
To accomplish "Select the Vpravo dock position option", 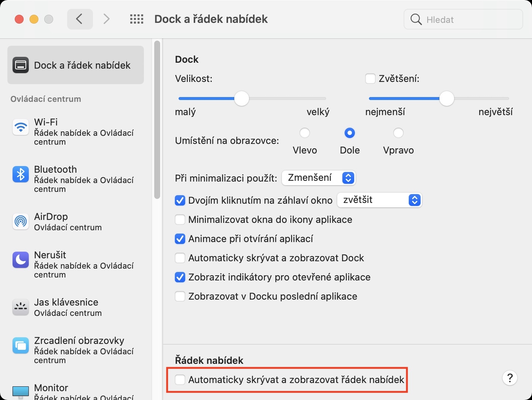I will [398, 133].
